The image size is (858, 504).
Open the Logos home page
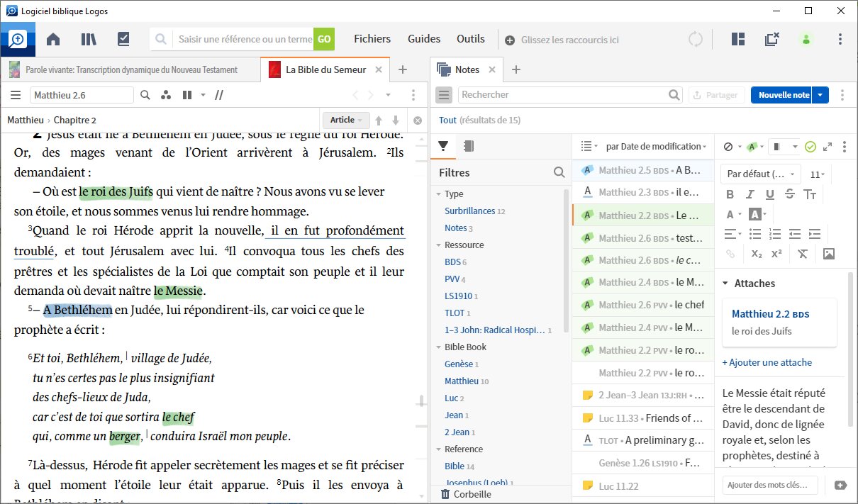tap(53, 40)
